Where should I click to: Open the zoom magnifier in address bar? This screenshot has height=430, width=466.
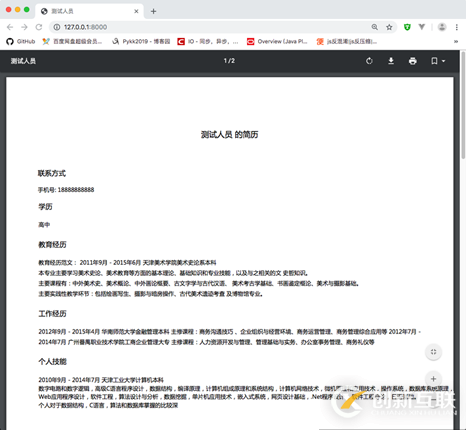pos(375,27)
